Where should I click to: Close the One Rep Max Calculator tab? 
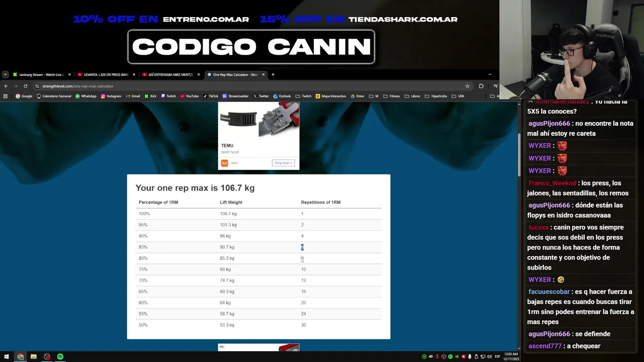tap(263, 74)
